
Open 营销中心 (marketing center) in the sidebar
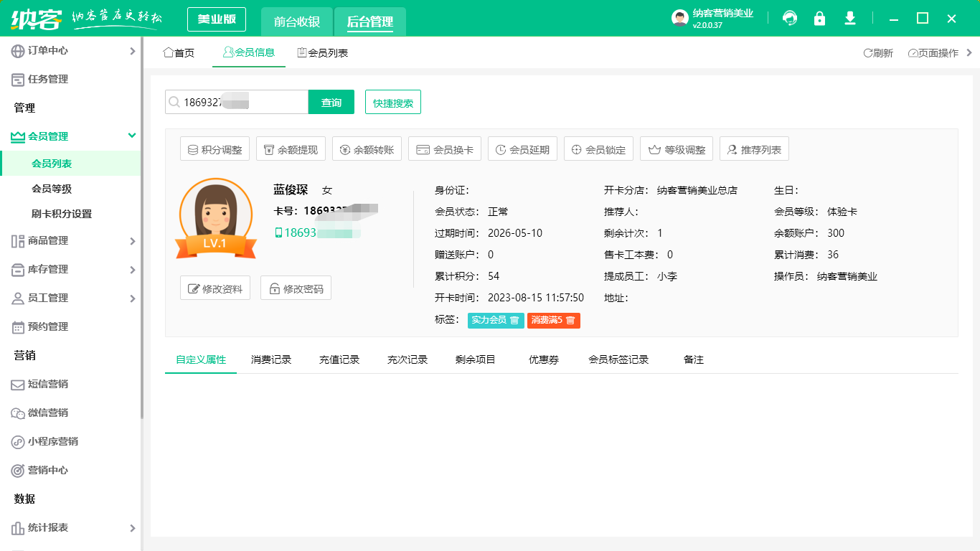49,471
